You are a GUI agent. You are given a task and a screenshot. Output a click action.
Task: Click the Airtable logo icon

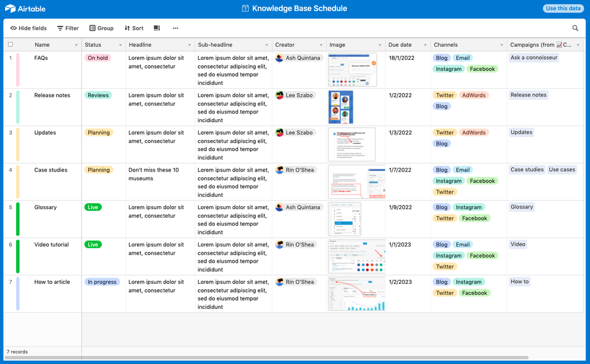[10, 9]
